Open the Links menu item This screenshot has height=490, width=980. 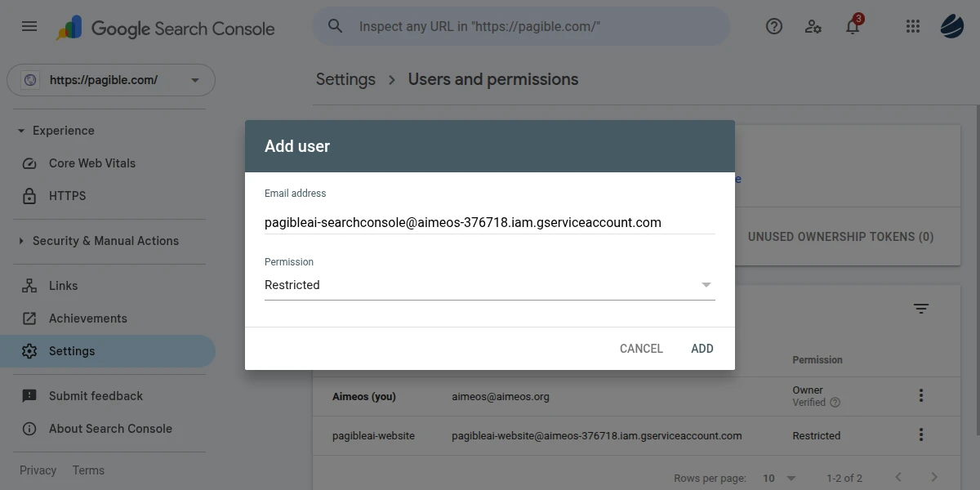pyautogui.click(x=63, y=286)
